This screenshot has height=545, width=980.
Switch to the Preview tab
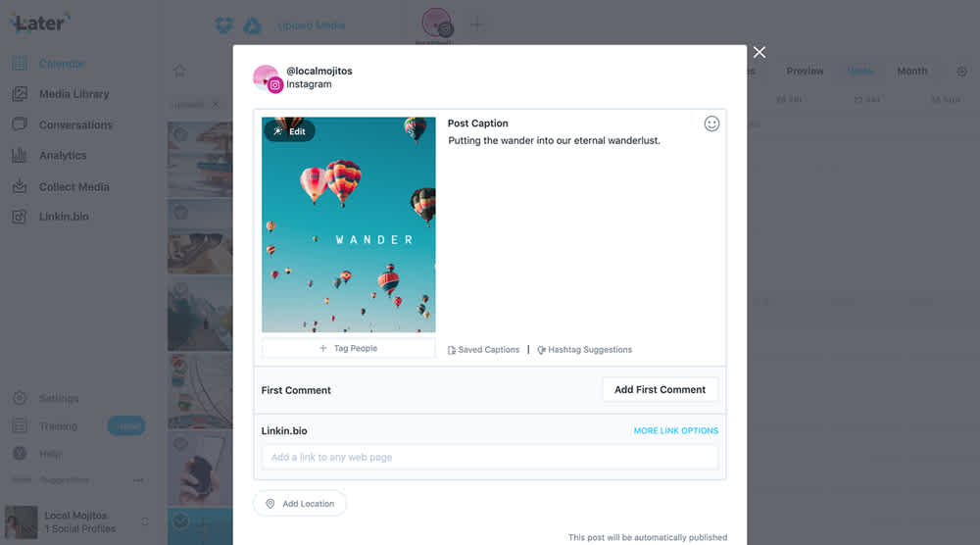[x=805, y=72]
